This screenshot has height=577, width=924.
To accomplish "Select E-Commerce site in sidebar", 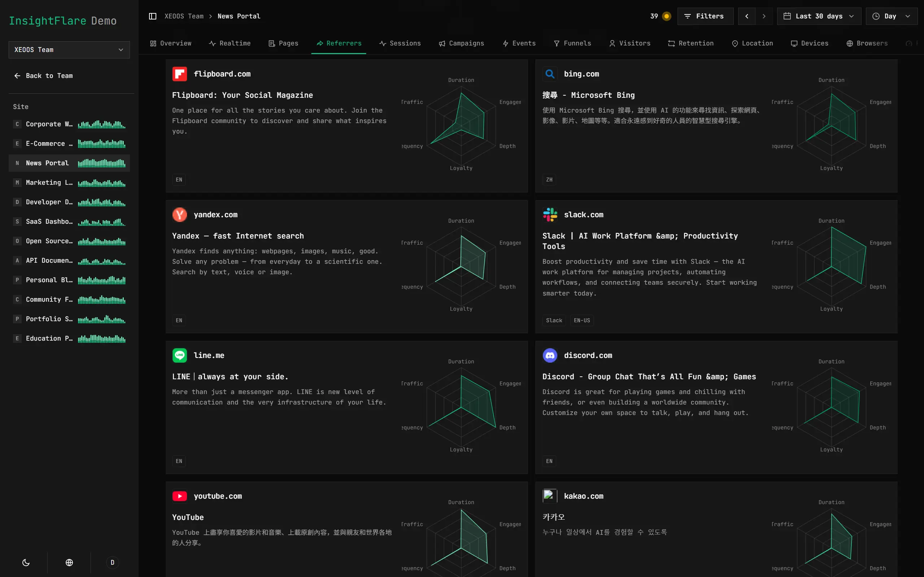I will 69,144.
